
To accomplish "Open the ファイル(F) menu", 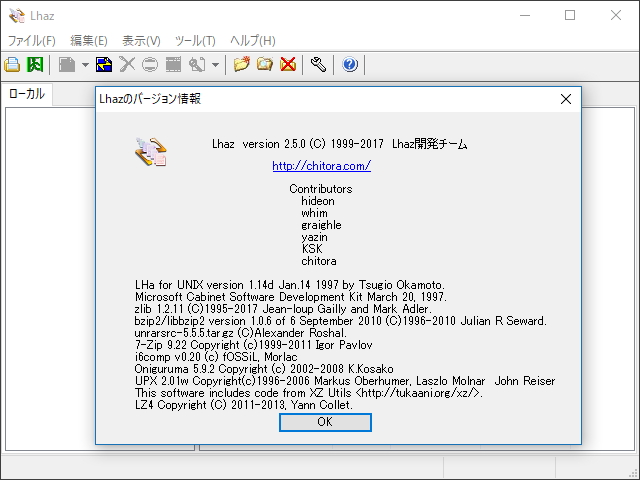I will coord(32,41).
